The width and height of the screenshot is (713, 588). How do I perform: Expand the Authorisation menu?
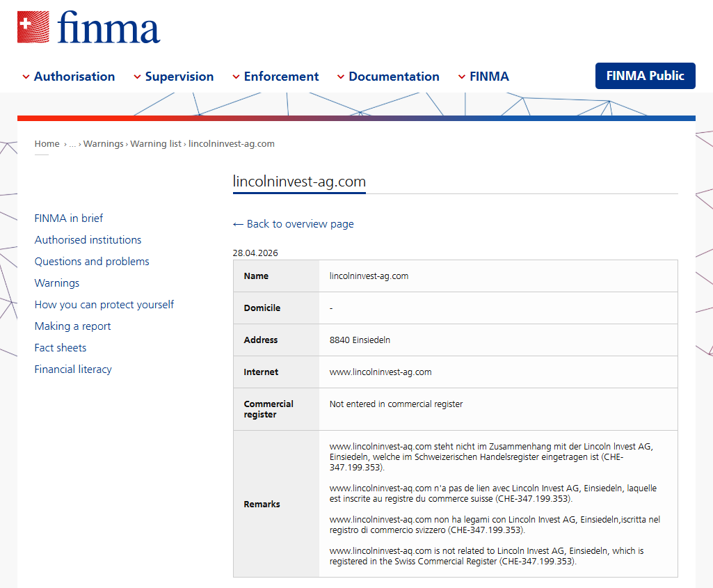69,77
